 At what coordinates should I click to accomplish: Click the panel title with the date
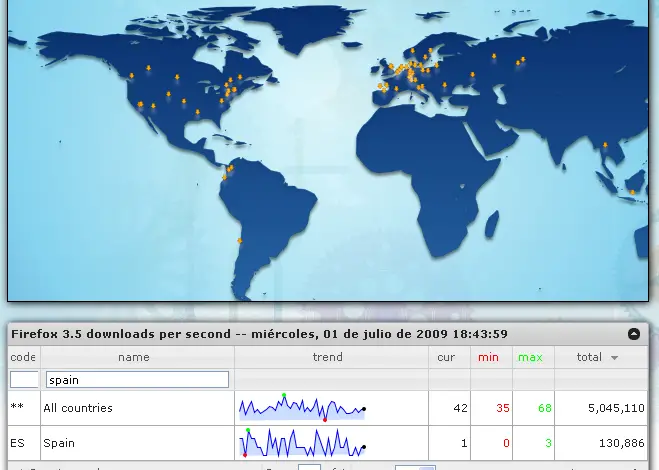point(259,334)
